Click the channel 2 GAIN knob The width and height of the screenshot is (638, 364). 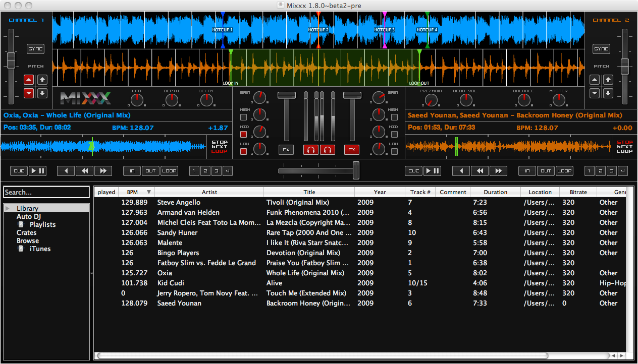point(379,97)
